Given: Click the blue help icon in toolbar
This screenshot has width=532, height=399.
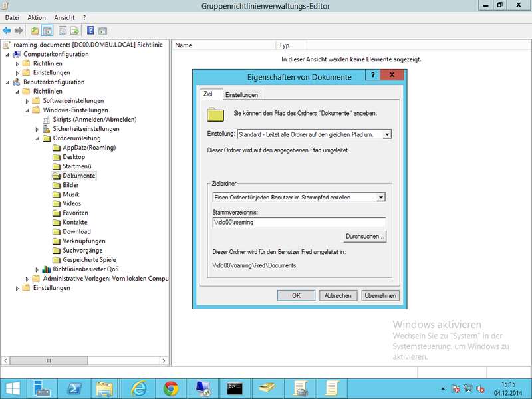Looking at the screenshot, I should [90, 30].
